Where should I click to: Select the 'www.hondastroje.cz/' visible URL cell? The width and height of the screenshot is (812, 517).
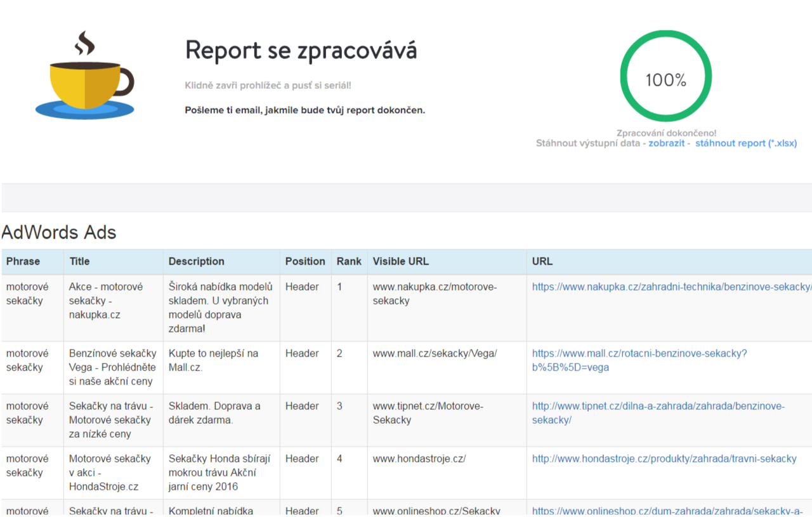(x=419, y=459)
